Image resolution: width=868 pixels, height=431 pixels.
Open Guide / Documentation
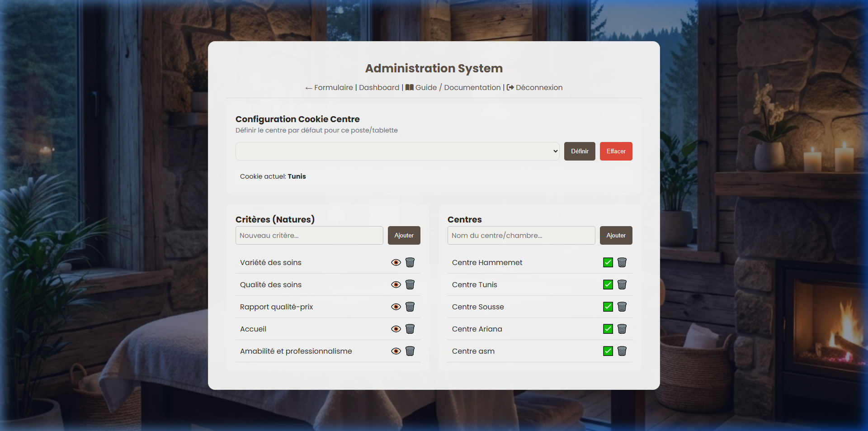453,87
